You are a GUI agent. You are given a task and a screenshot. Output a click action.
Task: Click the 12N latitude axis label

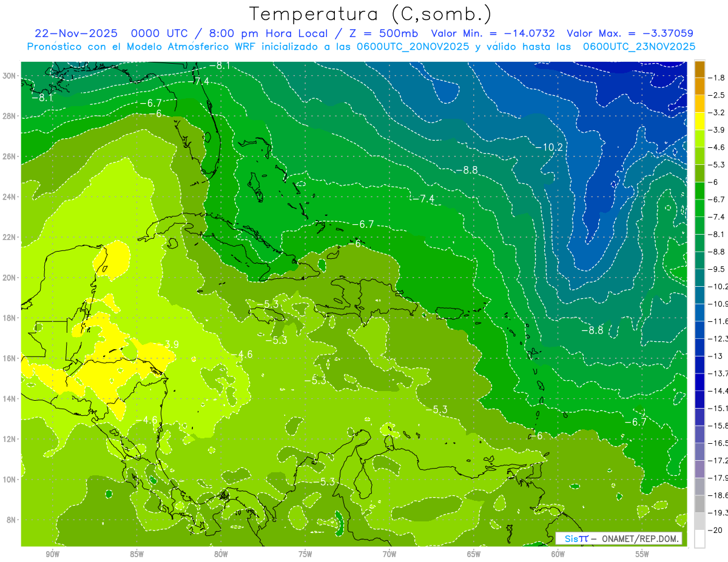click(x=10, y=439)
